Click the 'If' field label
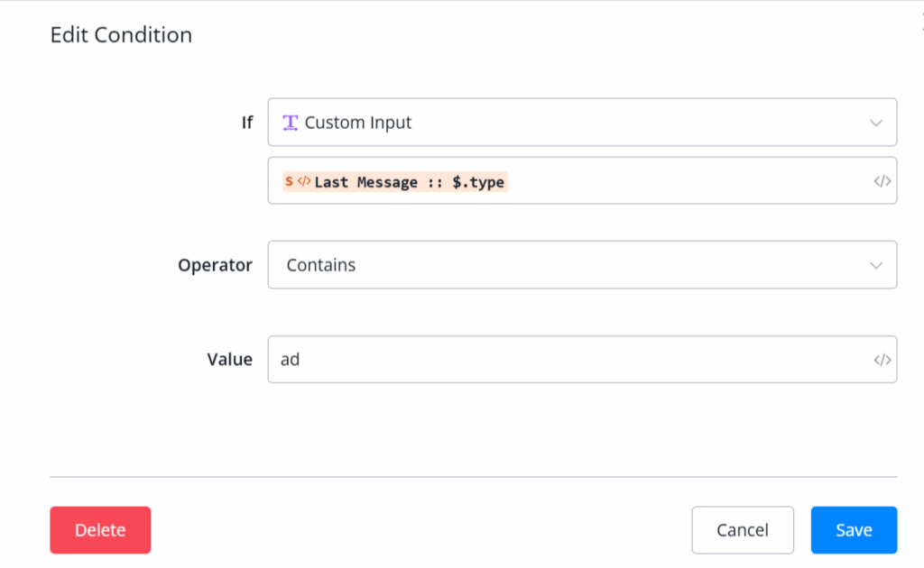The width and height of the screenshot is (924, 568). (246, 123)
